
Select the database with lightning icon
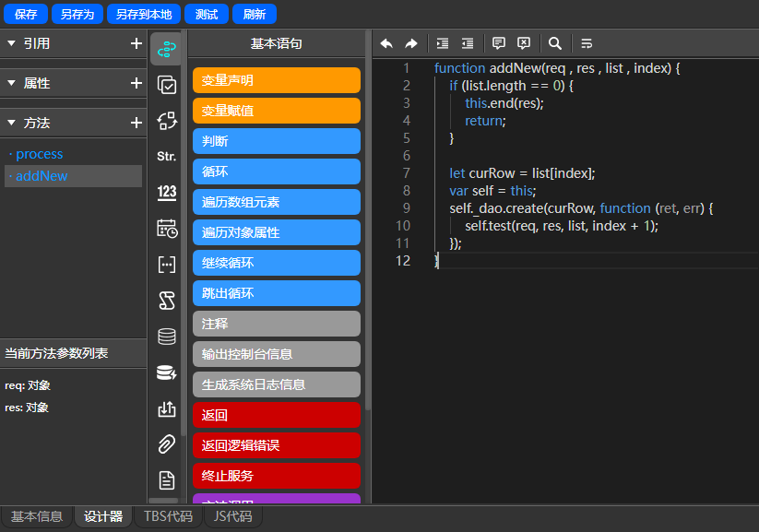(x=167, y=372)
